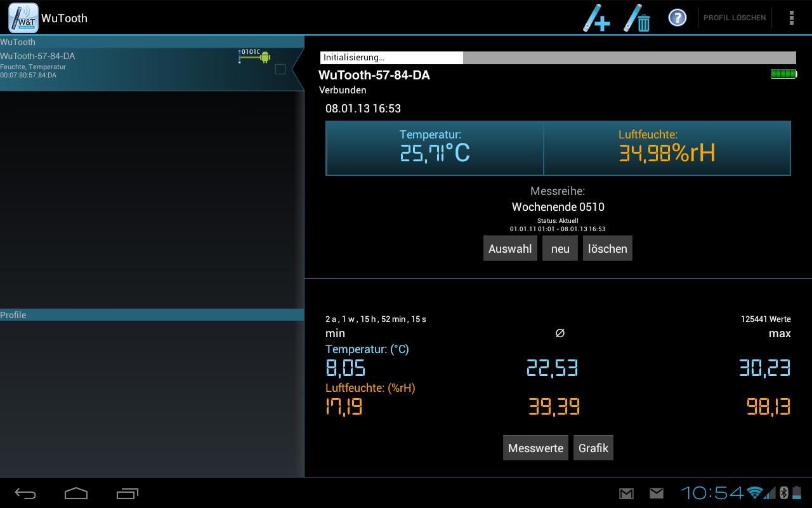Click the Profile section header
This screenshot has width=812, height=508.
(x=151, y=315)
